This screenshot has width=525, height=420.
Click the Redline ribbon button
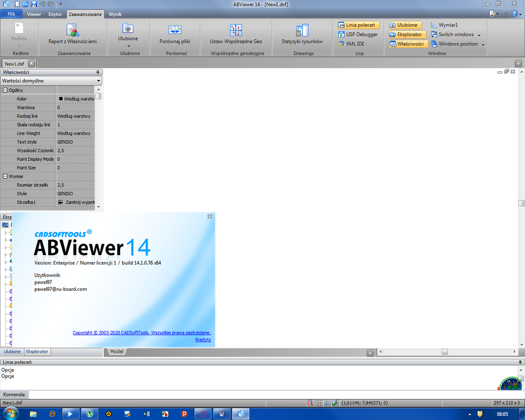click(19, 34)
